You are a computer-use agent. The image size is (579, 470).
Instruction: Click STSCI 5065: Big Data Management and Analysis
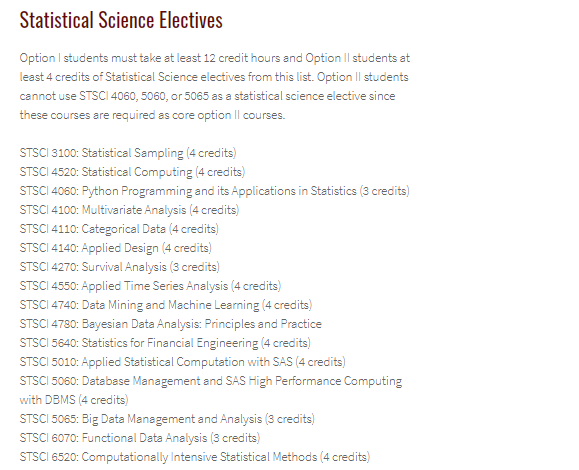click(x=167, y=419)
